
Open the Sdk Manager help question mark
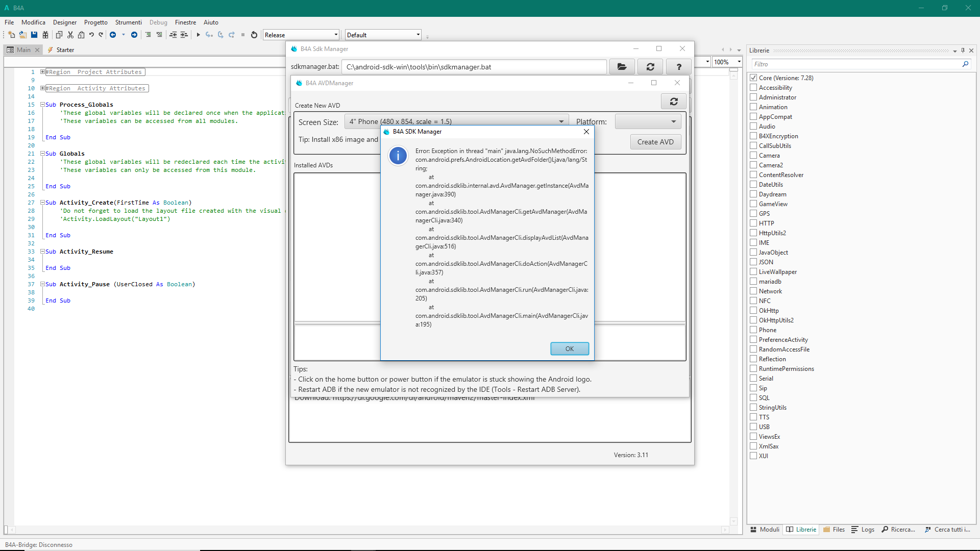679,67
